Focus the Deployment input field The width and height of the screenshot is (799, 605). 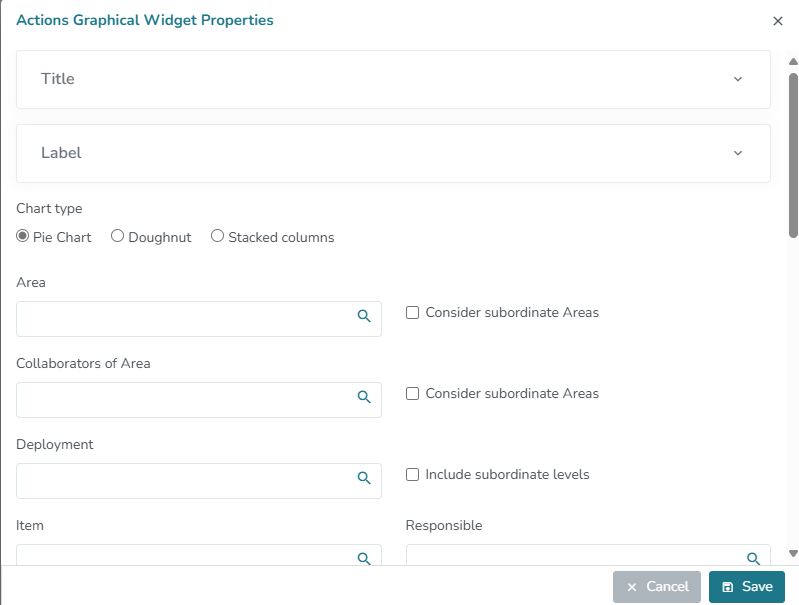185,480
